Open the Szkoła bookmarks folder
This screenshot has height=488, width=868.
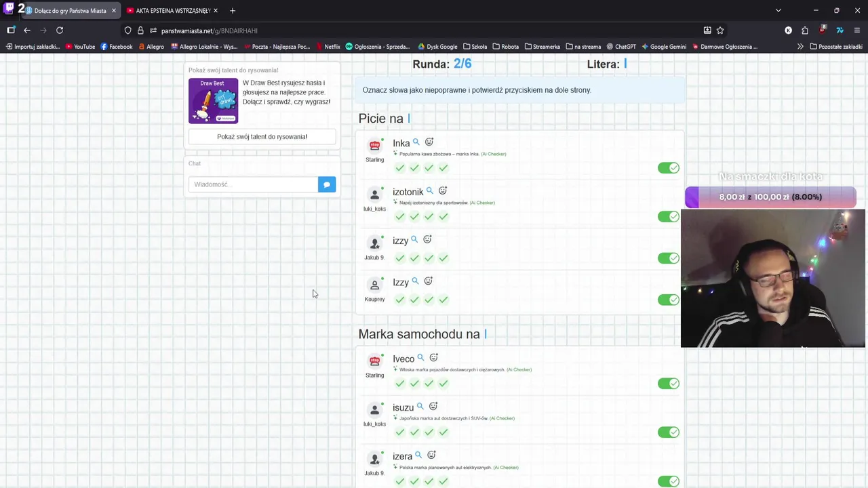(x=475, y=47)
